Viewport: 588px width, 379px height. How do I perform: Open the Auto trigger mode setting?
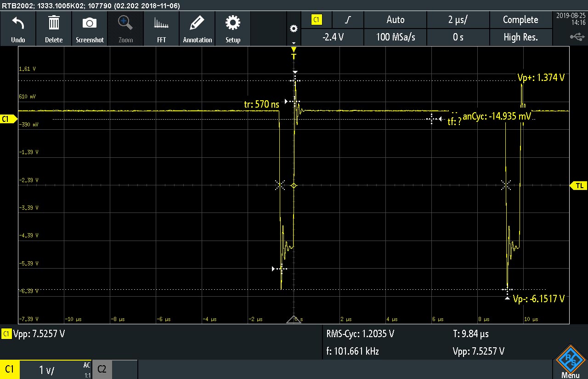[396, 20]
